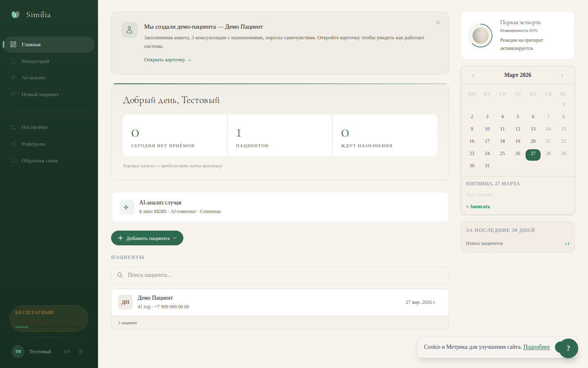Image resolution: width=588 pixels, height=368 pixels.
Task: Go to previous month in calendar
Action: [473, 75]
